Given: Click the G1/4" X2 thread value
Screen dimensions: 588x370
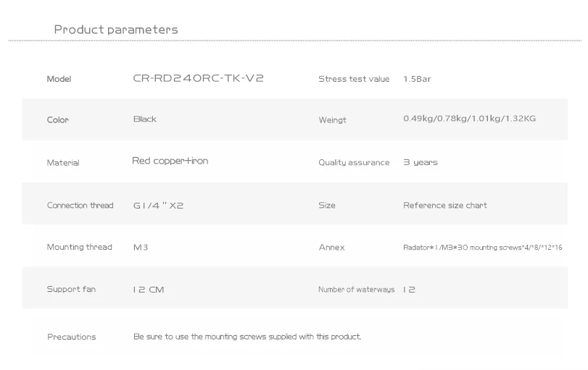Looking at the screenshot, I should point(158,205).
